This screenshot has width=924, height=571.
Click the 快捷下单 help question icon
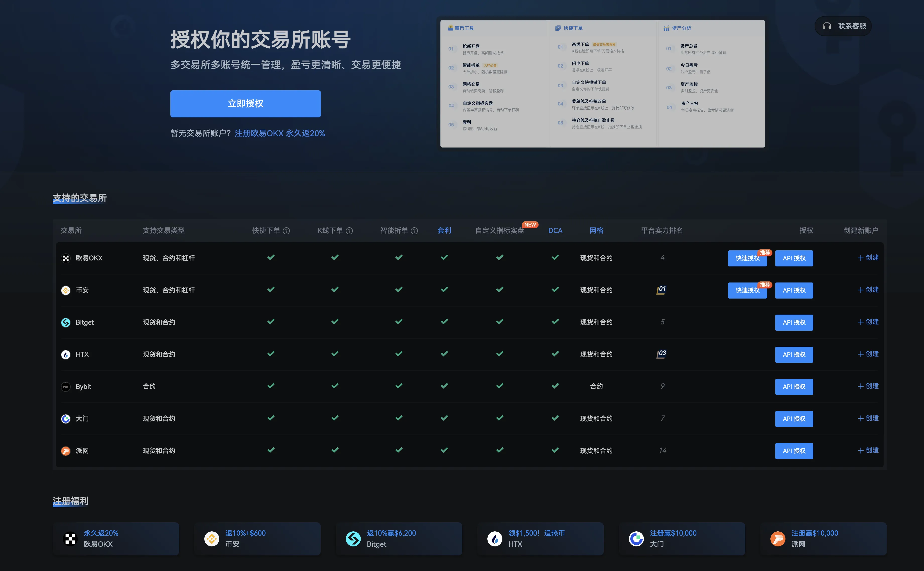tap(286, 231)
